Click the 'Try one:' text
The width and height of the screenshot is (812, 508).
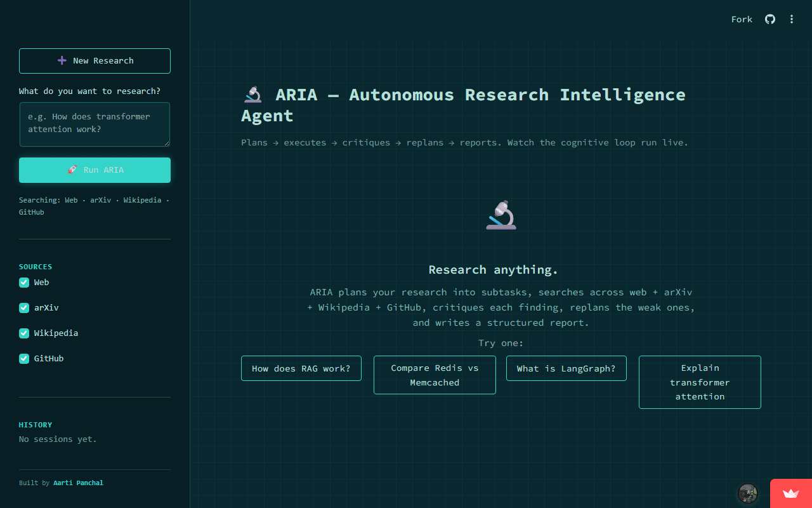click(501, 344)
